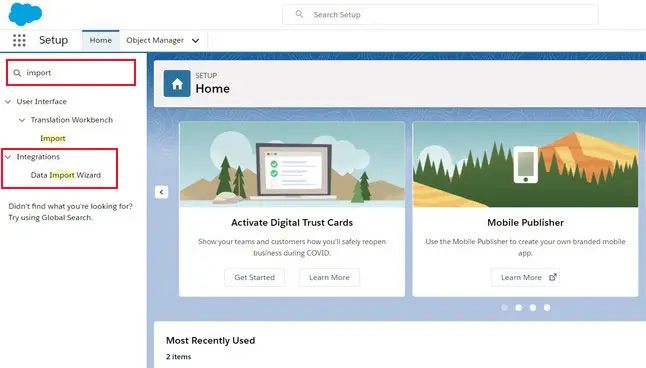Screen dimensions: 646x368
Task: Click the Salesforce cloud logo
Action: 25,14
